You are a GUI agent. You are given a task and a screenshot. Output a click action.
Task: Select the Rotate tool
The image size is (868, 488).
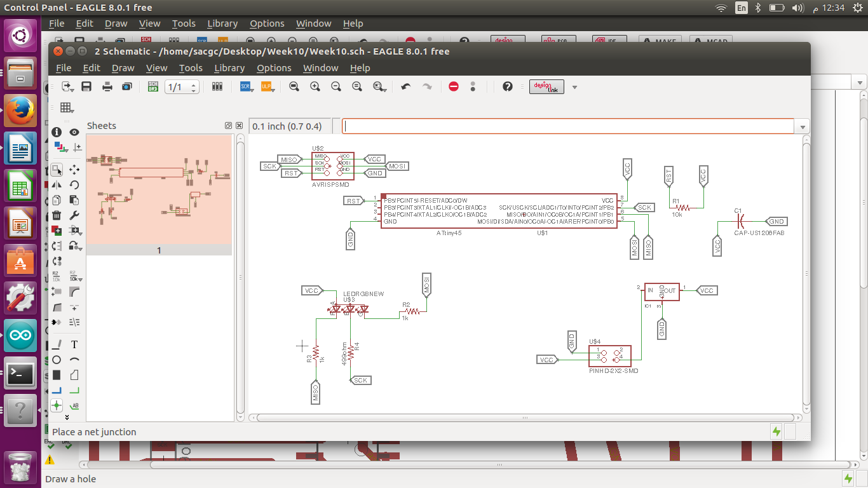click(74, 185)
